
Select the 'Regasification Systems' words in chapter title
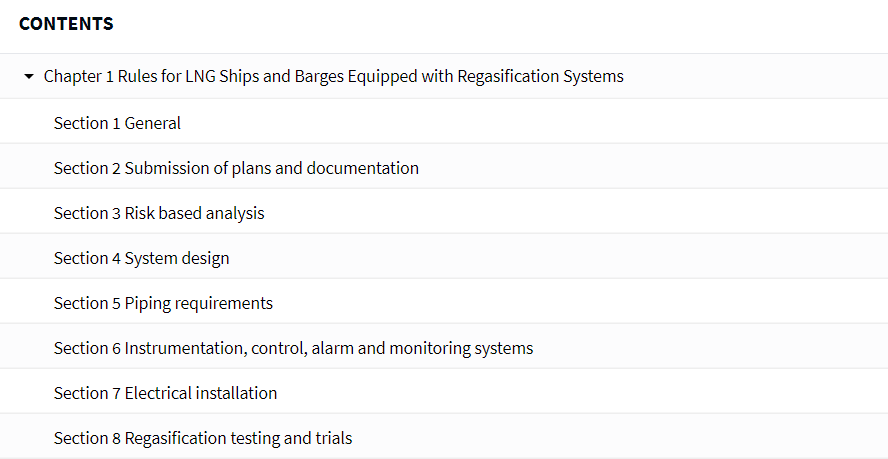540,76
